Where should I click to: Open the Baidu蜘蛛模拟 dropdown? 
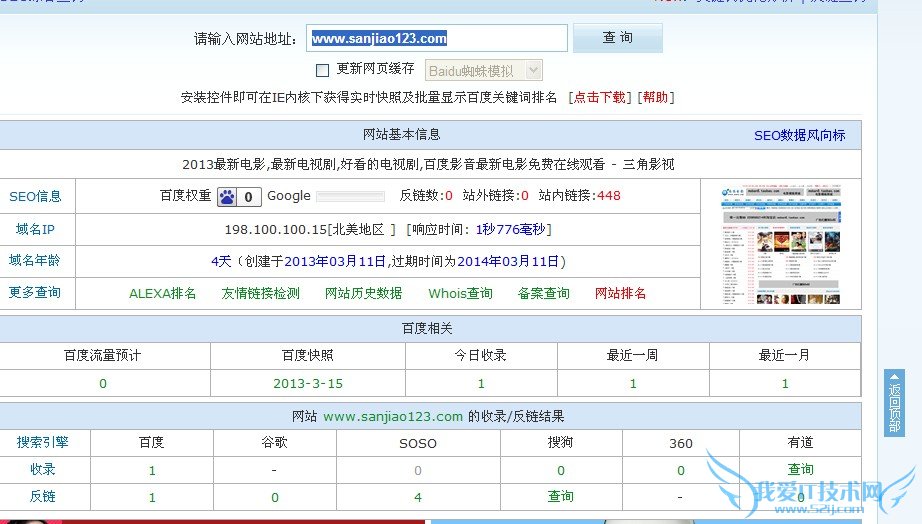click(483, 71)
